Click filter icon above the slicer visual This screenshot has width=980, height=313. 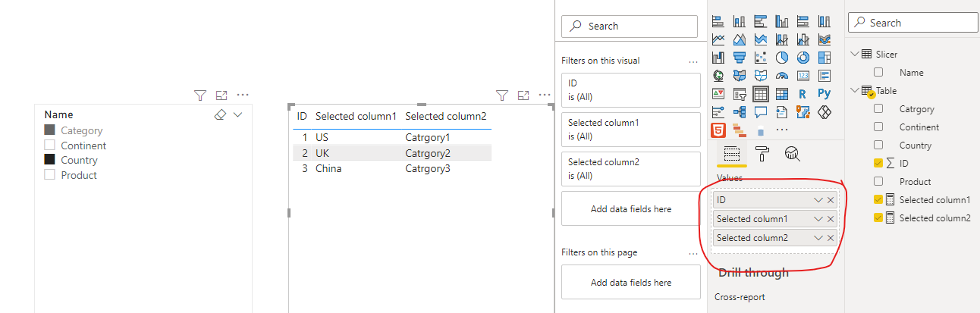(x=199, y=95)
